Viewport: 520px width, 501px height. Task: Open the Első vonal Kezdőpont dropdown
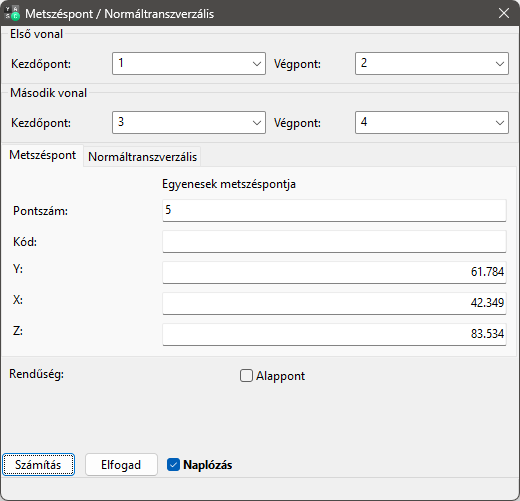(189, 63)
